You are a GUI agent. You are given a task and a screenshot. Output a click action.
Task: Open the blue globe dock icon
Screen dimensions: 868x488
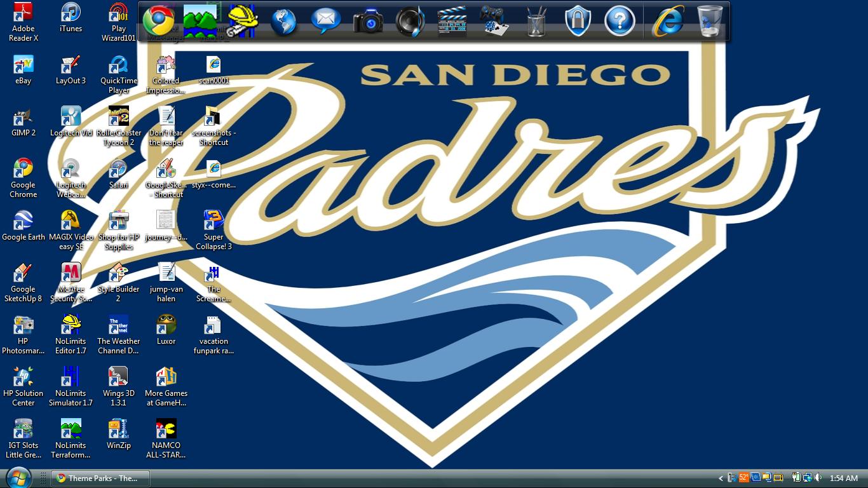point(283,21)
